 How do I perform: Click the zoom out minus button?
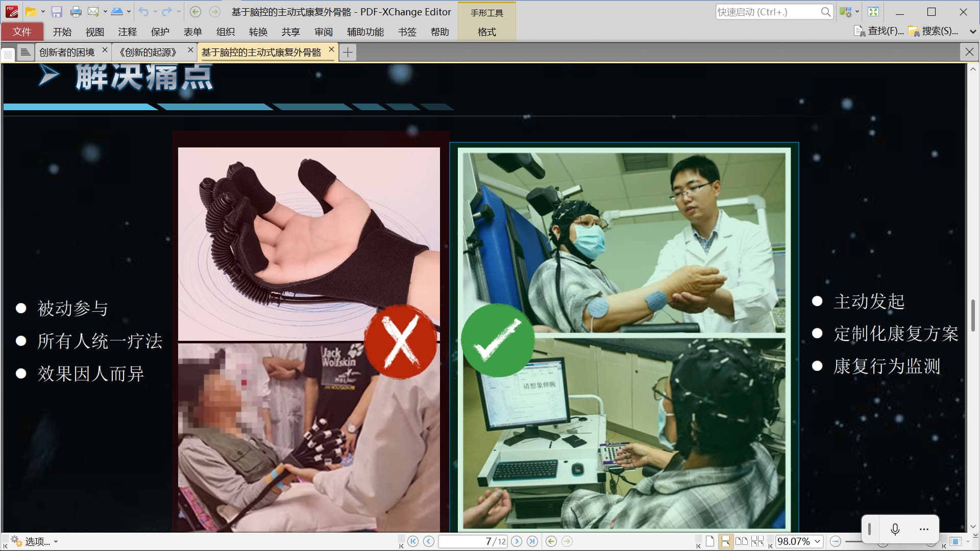(x=836, y=541)
